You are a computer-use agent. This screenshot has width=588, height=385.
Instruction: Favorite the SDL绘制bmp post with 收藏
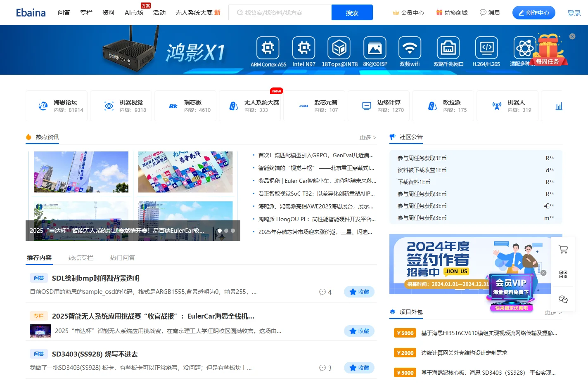pyautogui.click(x=359, y=292)
